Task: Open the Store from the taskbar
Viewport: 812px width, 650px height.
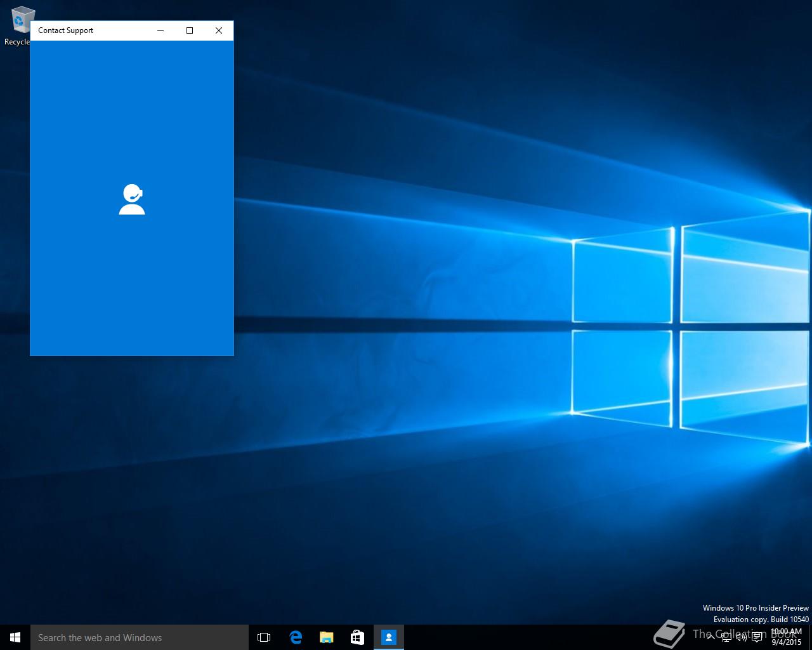Action: pyautogui.click(x=358, y=637)
